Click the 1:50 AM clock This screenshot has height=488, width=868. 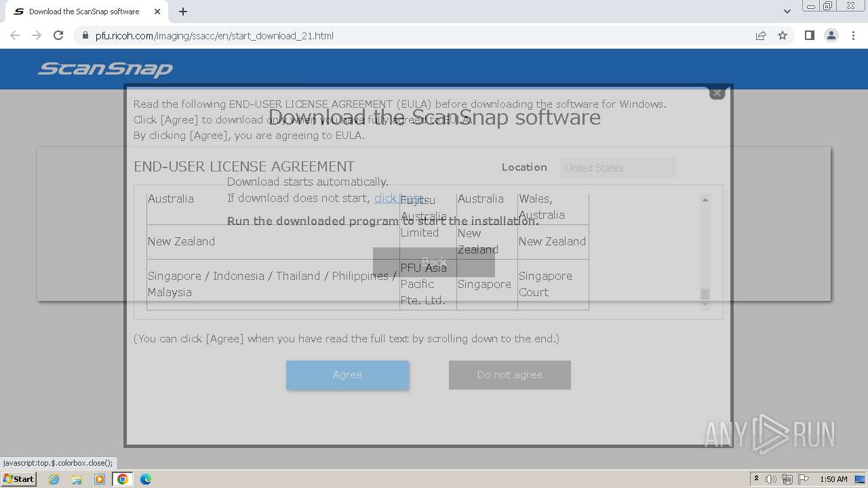coord(833,479)
